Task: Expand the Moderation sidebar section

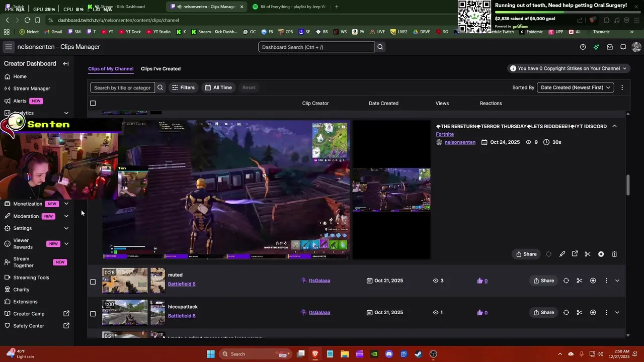Action: (66, 216)
